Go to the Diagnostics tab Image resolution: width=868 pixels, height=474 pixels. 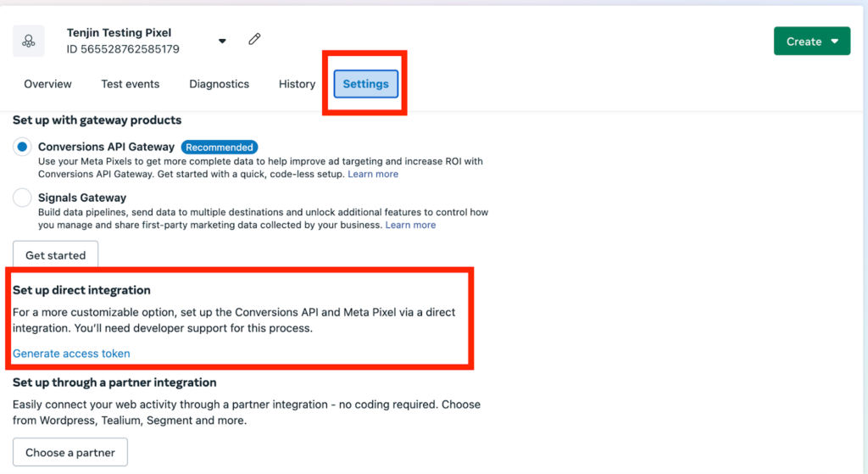220,84
